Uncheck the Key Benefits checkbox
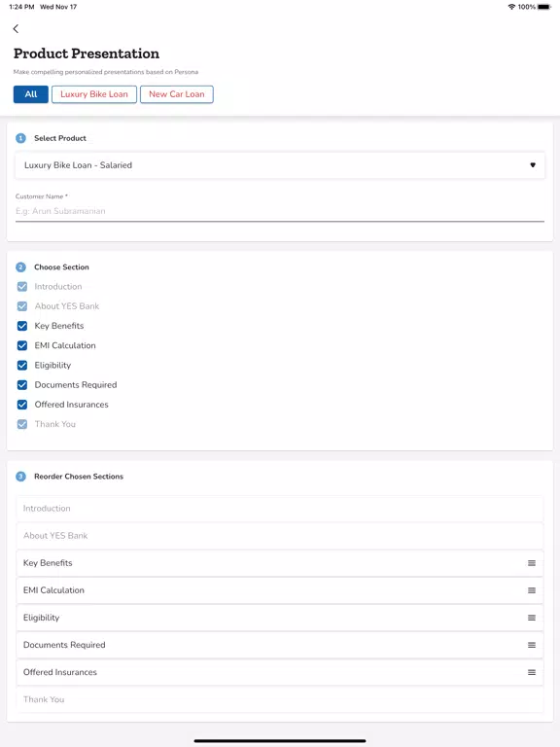560x747 pixels. click(22, 326)
